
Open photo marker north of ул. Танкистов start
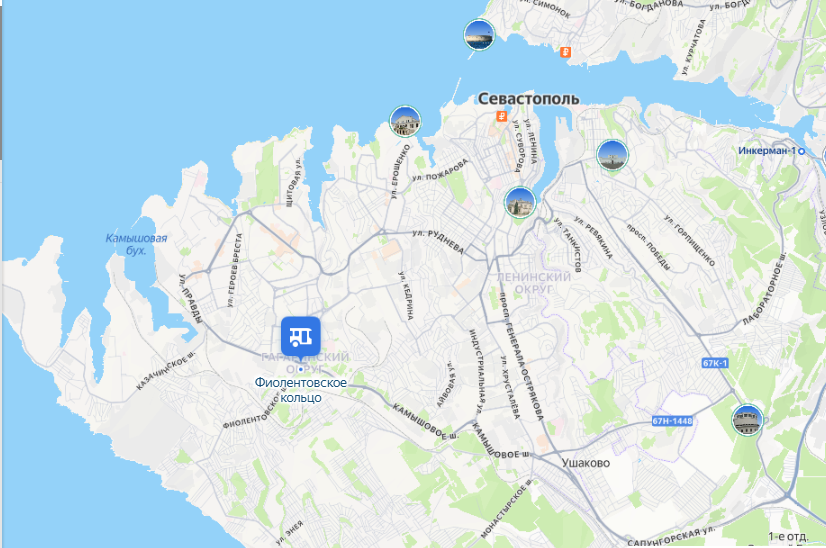tap(520, 202)
